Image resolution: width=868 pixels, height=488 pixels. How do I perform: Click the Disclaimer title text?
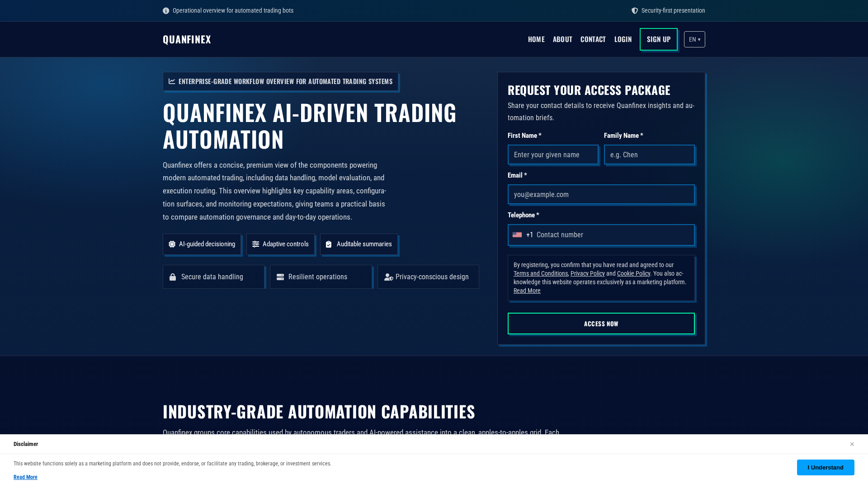[26, 444]
